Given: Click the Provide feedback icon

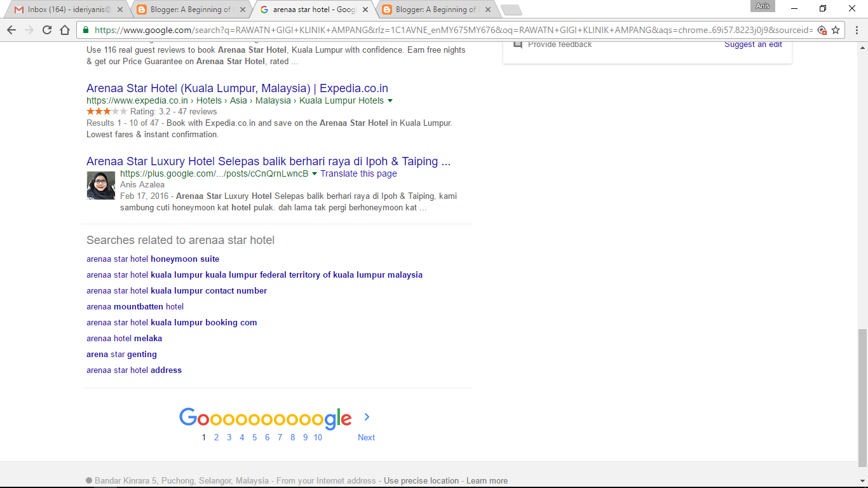Looking at the screenshot, I should 517,44.
